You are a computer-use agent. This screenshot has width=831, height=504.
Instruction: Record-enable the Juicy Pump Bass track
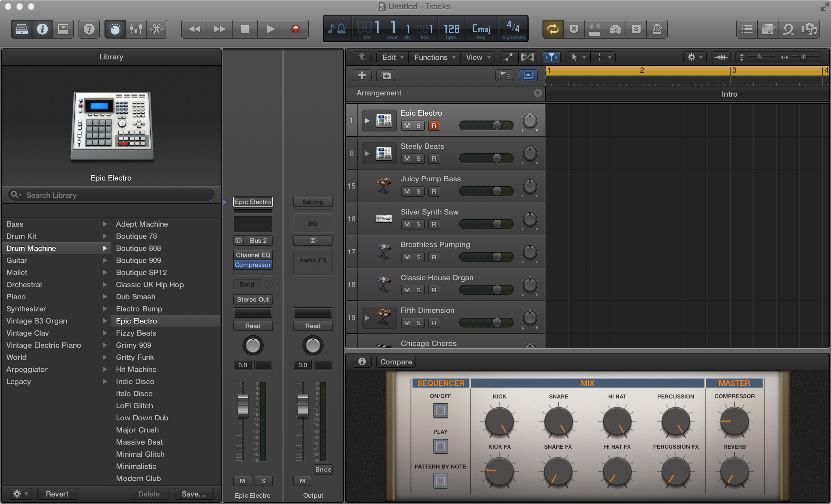coord(434,191)
